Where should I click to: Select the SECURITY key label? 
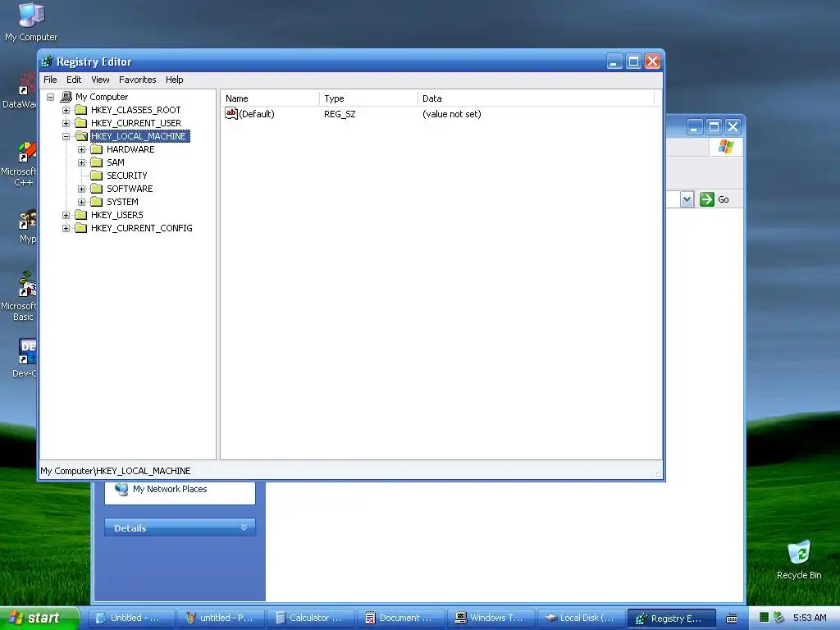pos(126,176)
